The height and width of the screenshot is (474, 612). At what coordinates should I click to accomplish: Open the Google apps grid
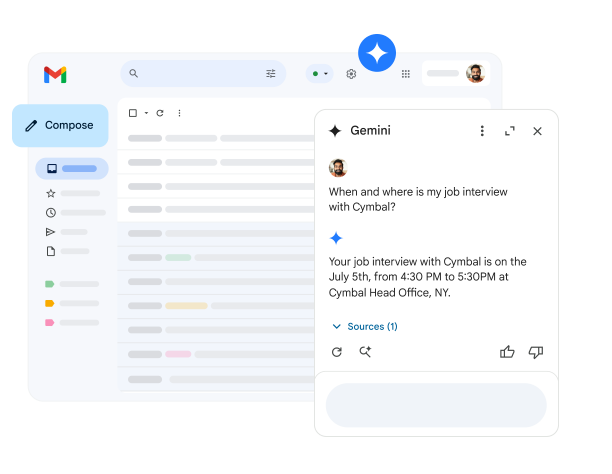pos(406,74)
